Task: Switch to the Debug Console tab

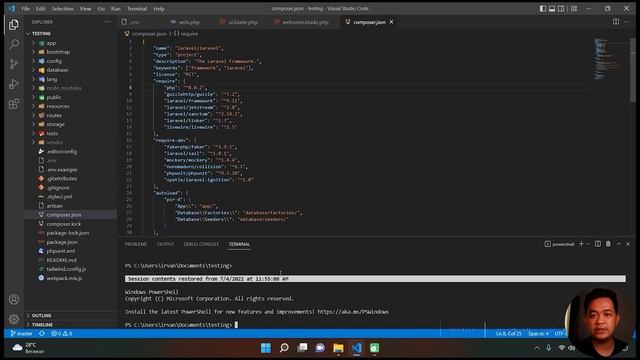Action: pos(201,244)
